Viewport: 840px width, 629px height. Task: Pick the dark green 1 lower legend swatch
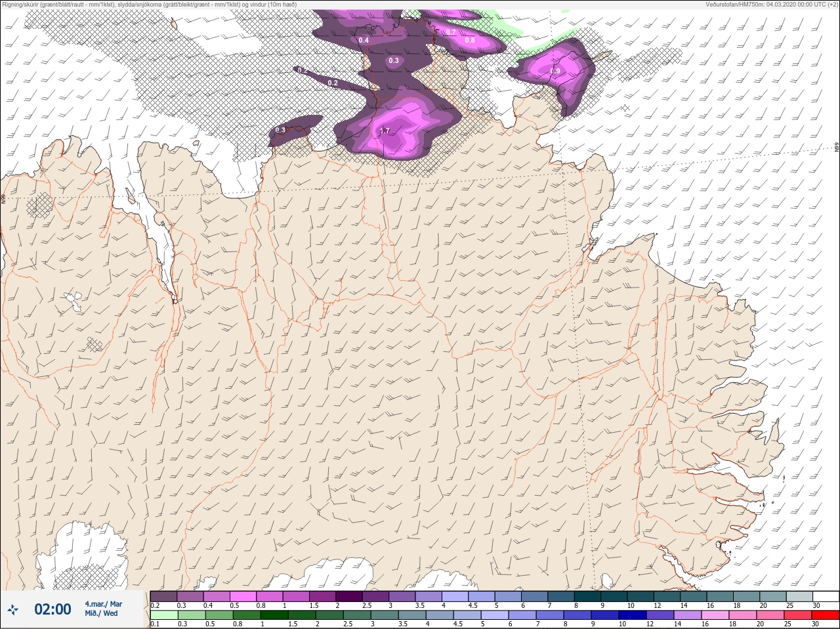coord(274,615)
